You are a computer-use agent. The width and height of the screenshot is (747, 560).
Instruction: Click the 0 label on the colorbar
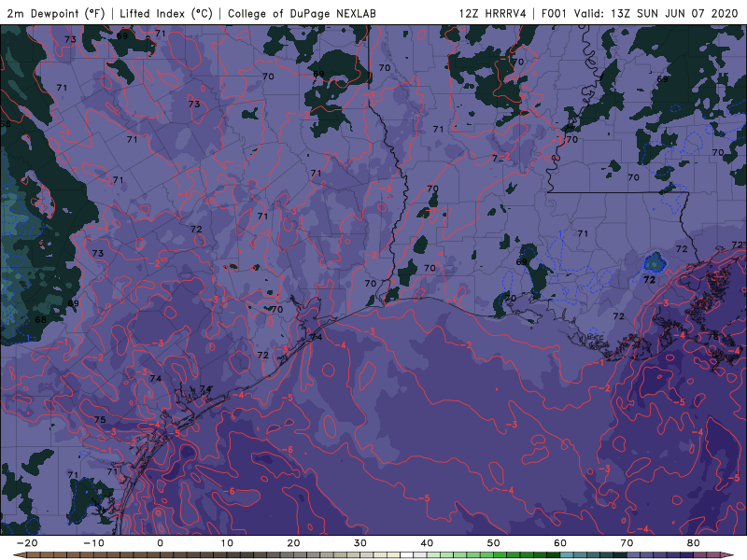pyautogui.click(x=160, y=543)
